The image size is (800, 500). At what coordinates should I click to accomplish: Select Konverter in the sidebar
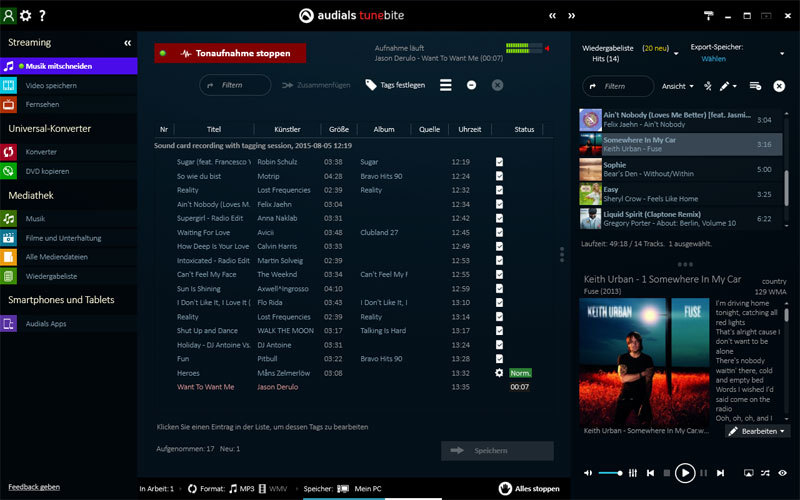click(42, 151)
